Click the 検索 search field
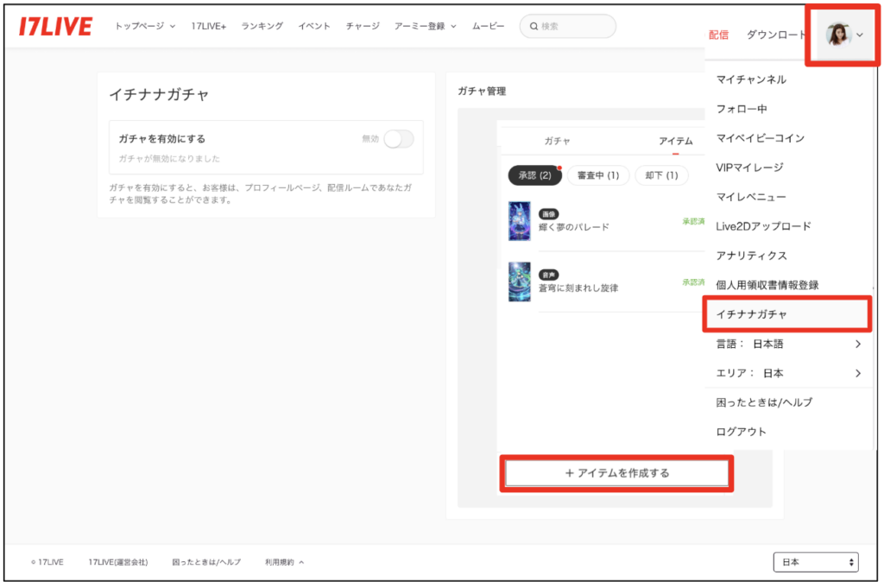The height and width of the screenshot is (588, 884). click(x=568, y=26)
